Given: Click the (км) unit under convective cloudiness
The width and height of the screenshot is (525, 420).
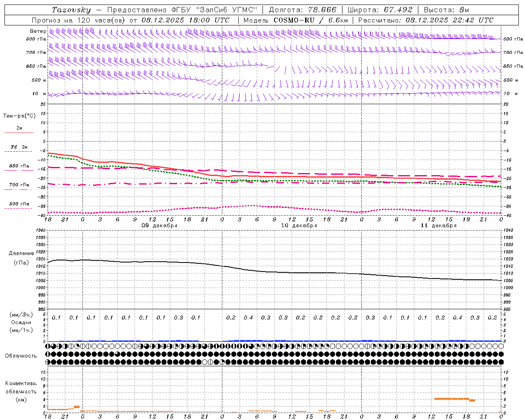Looking at the screenshot, I should [21, 400].
